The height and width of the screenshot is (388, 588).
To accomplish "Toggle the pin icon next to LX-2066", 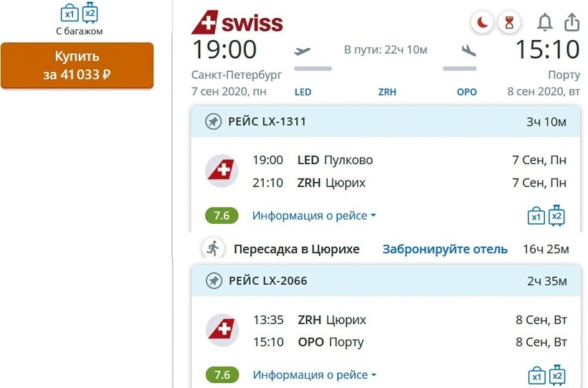I will point(213,280).
